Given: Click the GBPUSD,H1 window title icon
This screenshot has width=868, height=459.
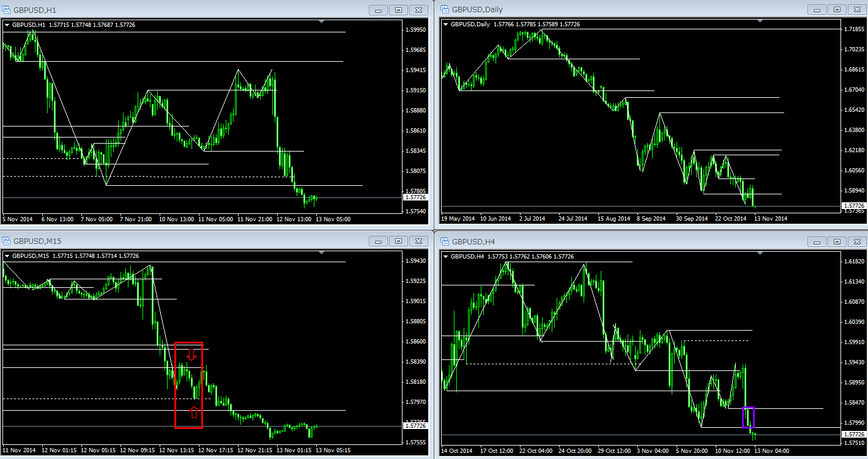Looking at the screenshot, I should pyautogui.click(x=7, y=10).
